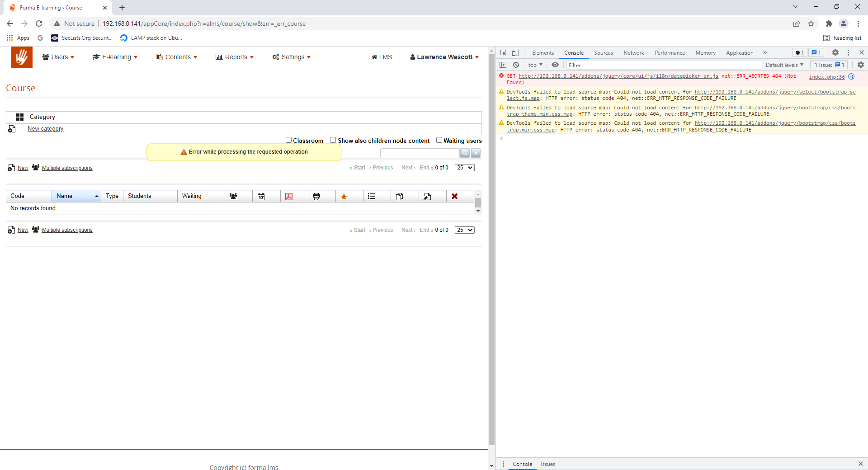Open the Reports menu
The image size is (868, 470).
[235, 57]
